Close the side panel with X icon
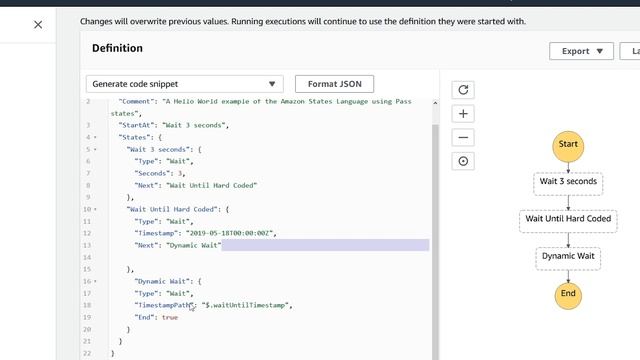Image resolution: width=640 pixels, height=360 pixels. (x=38, y=25)
